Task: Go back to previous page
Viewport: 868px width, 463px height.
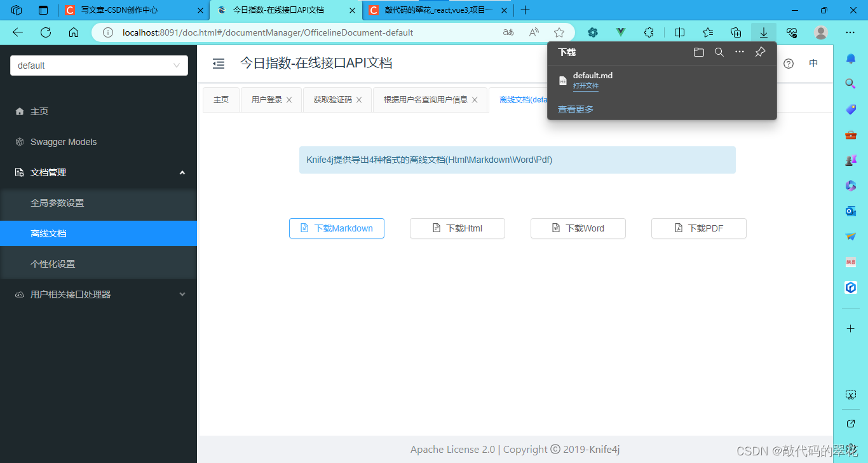Action: point(18,32)
